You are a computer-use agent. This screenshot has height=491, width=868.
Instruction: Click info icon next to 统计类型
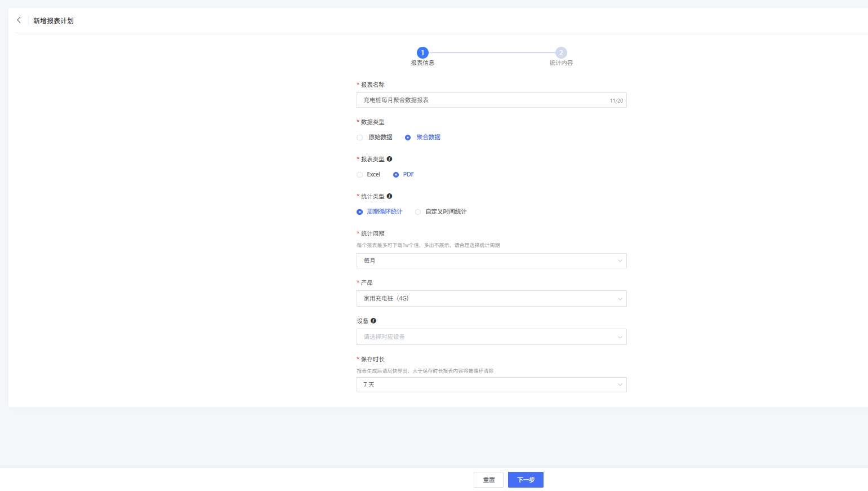pos(389,196)
